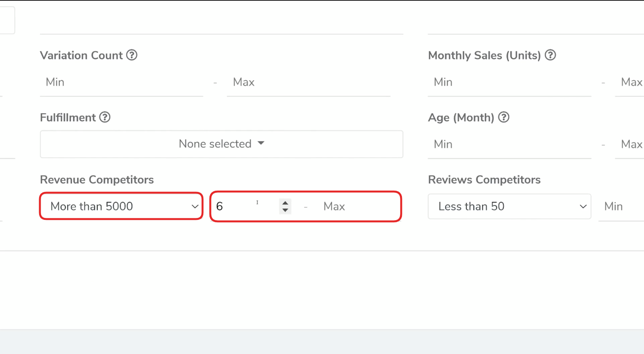Viewport: 644px width, 354px height.
Task: Open the Monthly Sales (Units) help tooltip
Action: [550, 55]
